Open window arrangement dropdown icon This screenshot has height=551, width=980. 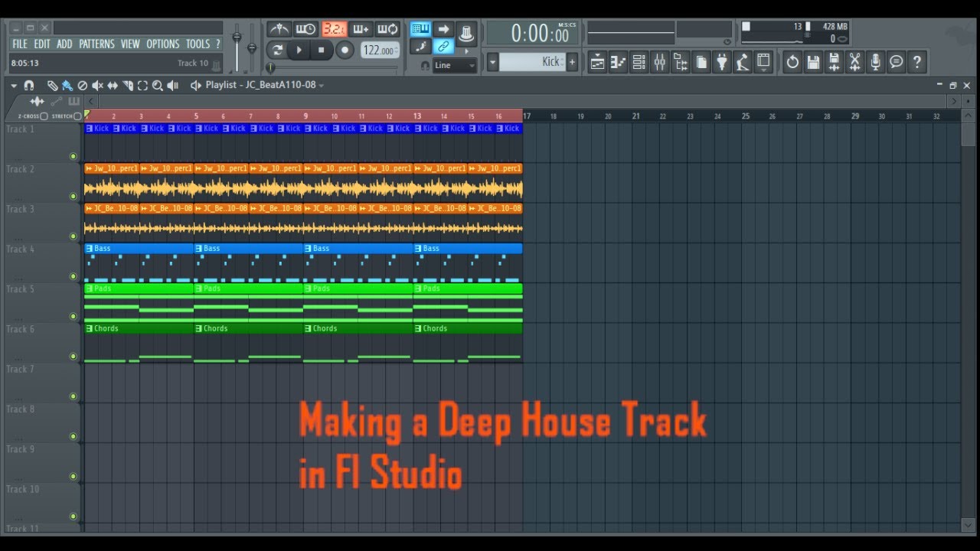tap(763, 62)
